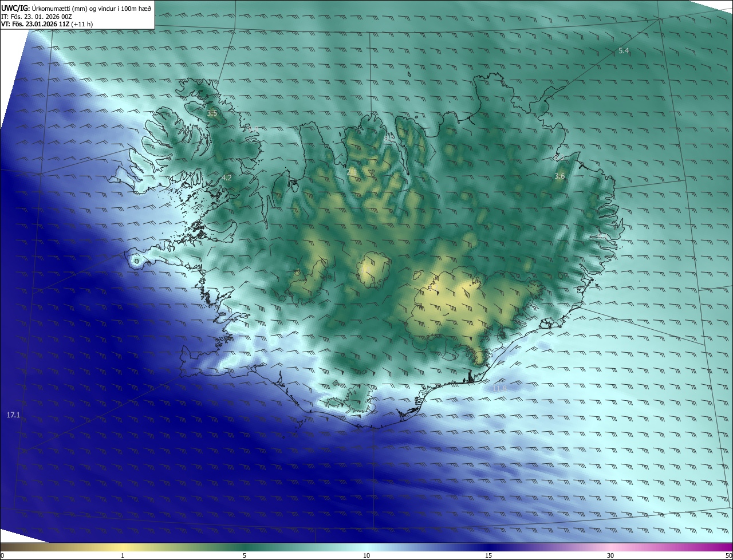
Task: Click the 1 tick label on the color scale
Action: 123,555
